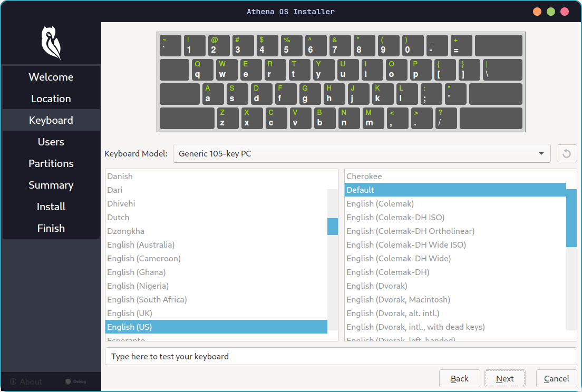Image resolution: width=582 pixels, height=392 pixels.
Task: Open the Summary step from the sidebar
Action: pos(51,185)
